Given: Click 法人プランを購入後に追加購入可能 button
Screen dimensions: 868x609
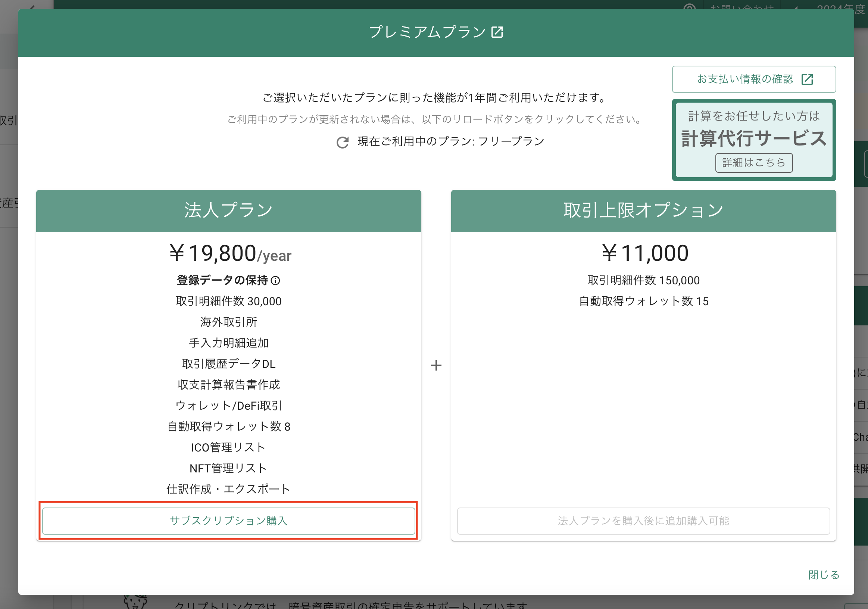Looking at the screenshot, I should (643, 521).
